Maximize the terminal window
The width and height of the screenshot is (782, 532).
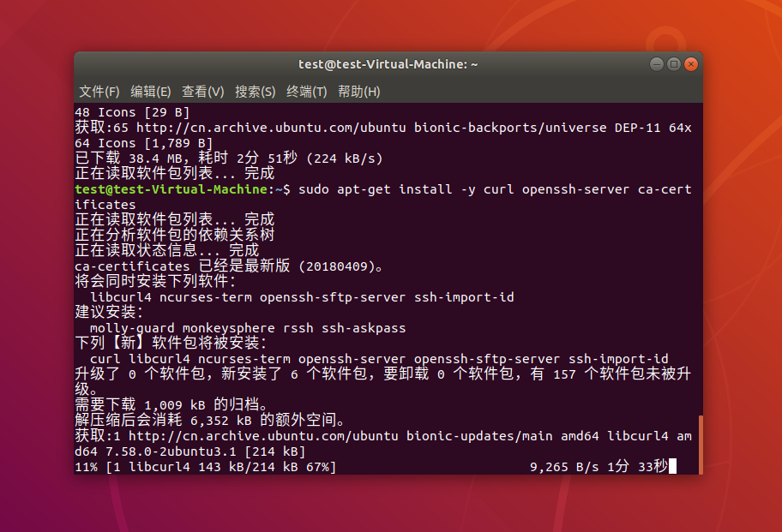click(674, 64)
